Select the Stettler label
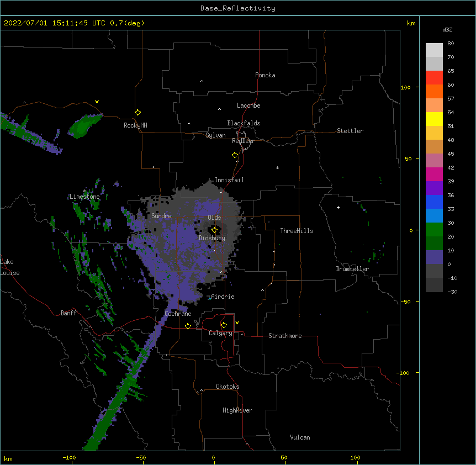Screen dimensions: 476x465 (350, 131)
